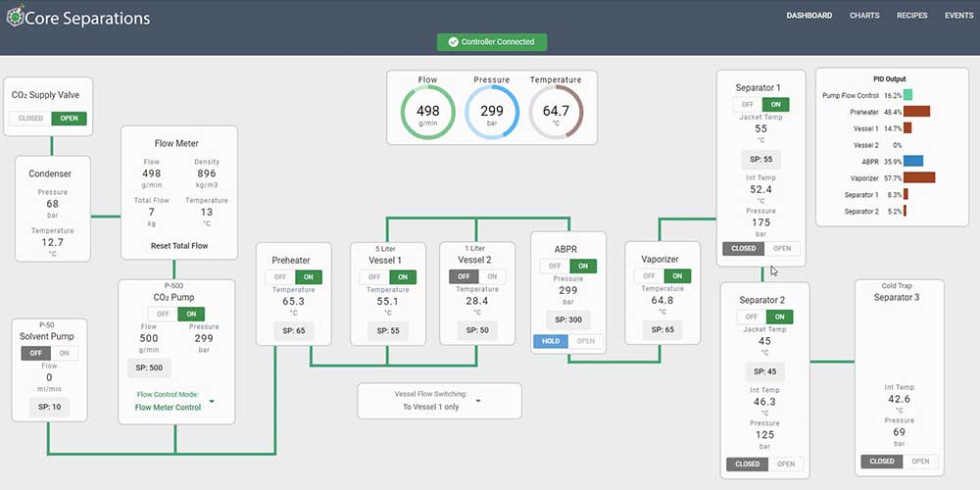Expand the Flow Control Mode dropdown

pyautogui.click(x=212, y=401)
